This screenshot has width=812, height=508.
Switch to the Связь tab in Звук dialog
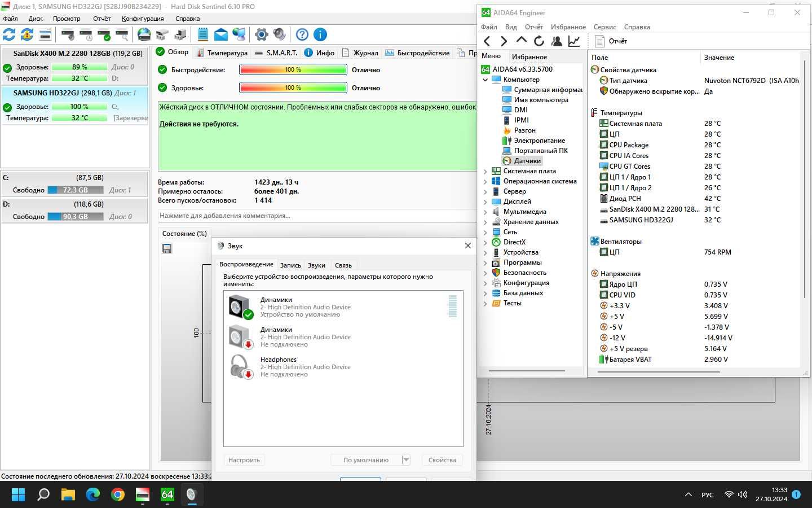(343, 265)
